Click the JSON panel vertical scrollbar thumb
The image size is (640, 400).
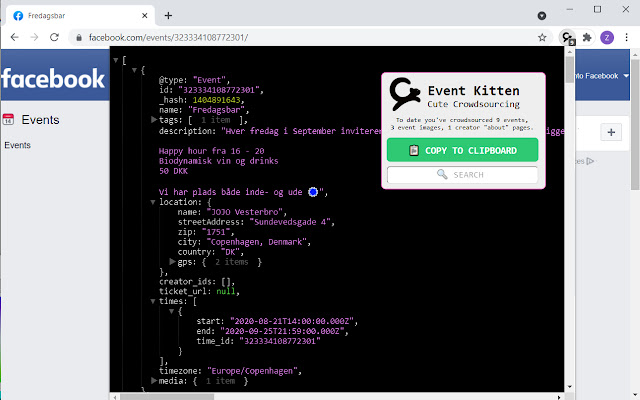tap(569, 69)
